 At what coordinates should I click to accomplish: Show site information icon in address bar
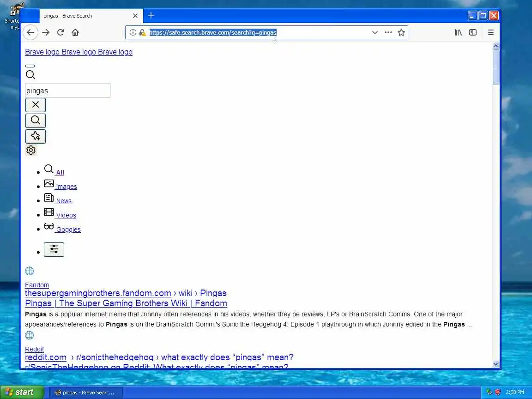133,33
